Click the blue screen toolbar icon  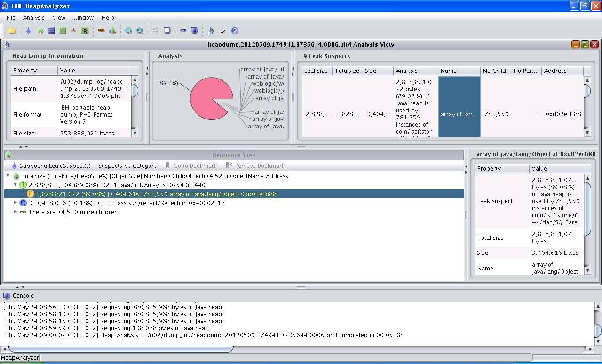(x=194, y=31)
